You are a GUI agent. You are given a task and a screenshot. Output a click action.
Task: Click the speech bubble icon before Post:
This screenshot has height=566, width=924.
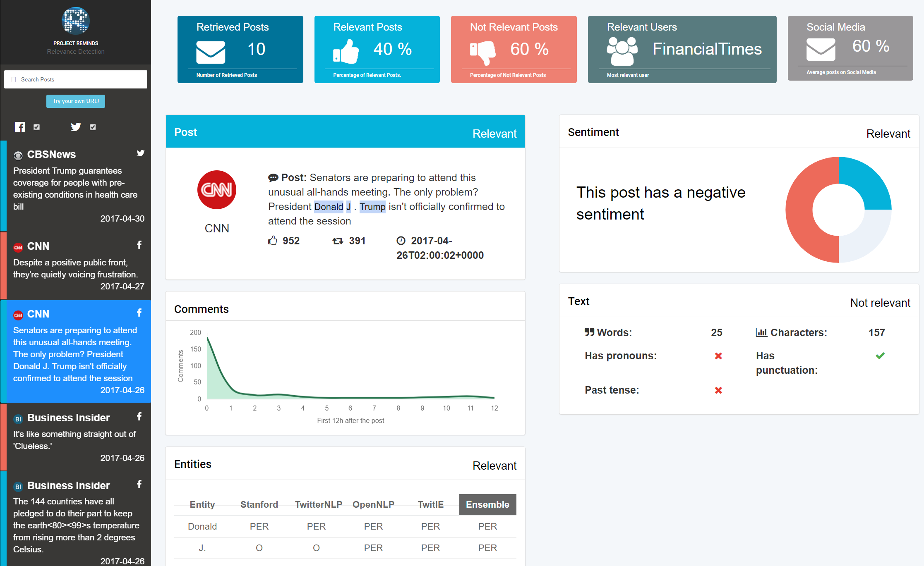point(273,178)
